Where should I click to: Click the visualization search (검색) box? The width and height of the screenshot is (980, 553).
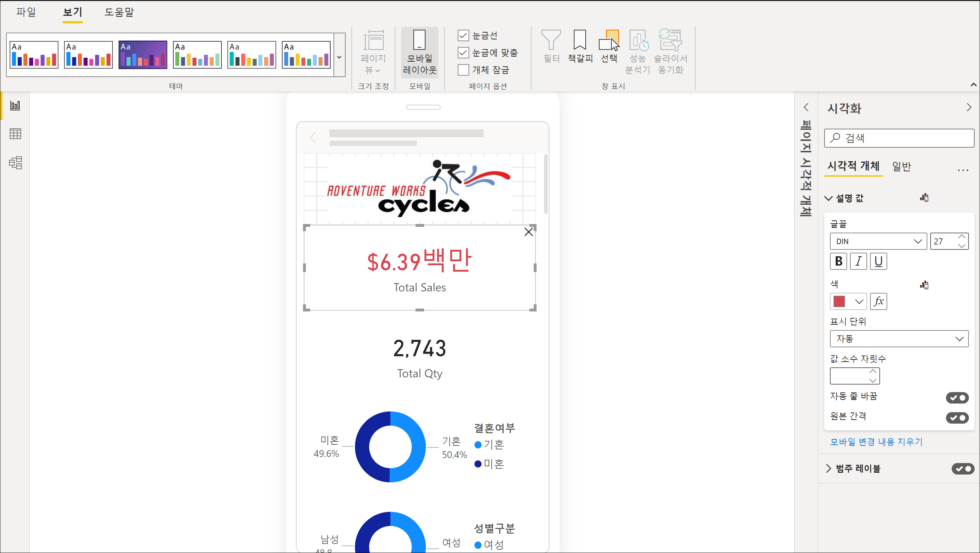[x=899, y=138]
